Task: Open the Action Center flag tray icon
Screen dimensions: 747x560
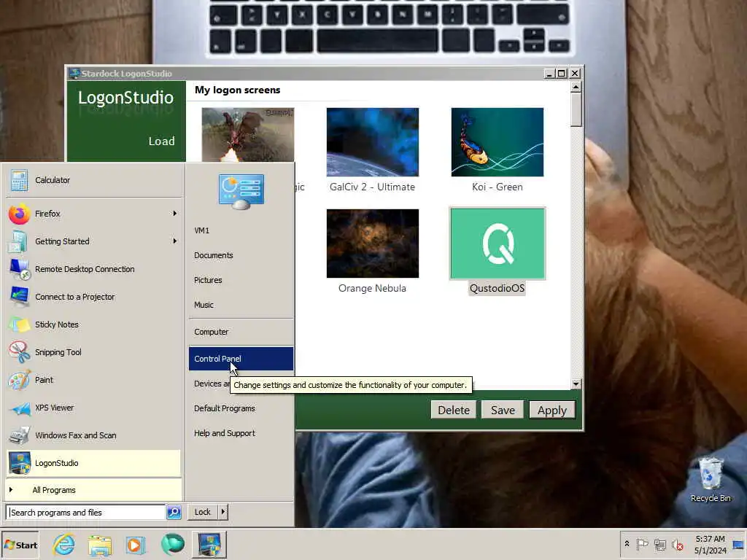Action: point(642,544)
